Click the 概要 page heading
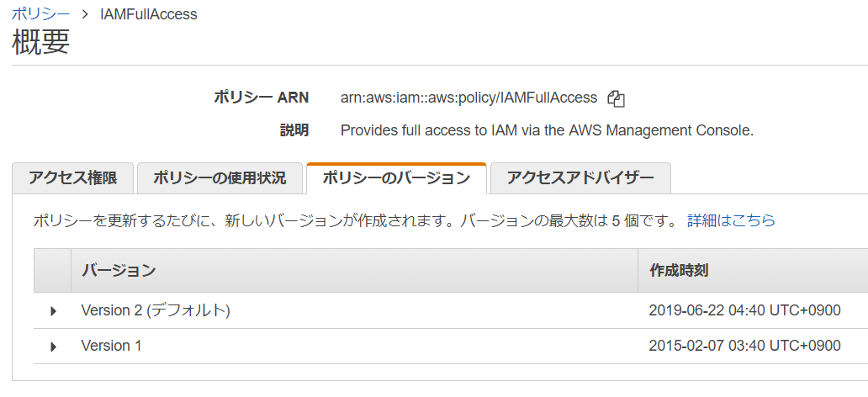Viewport: 868px width, 397px height. (x=41, y=43)
